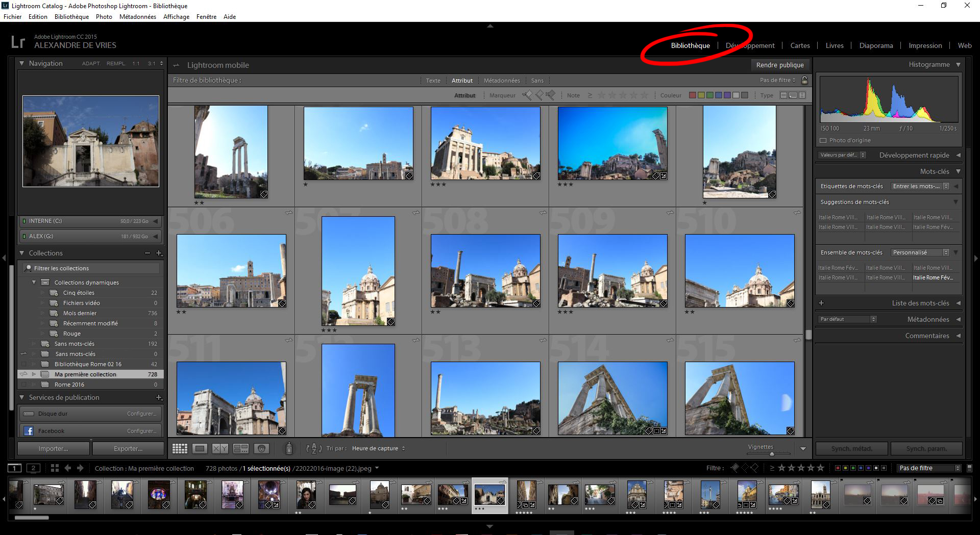This screenshot has height=535, width=980.
Task: Click the Importer button
Action: click(x=53, y=449)
